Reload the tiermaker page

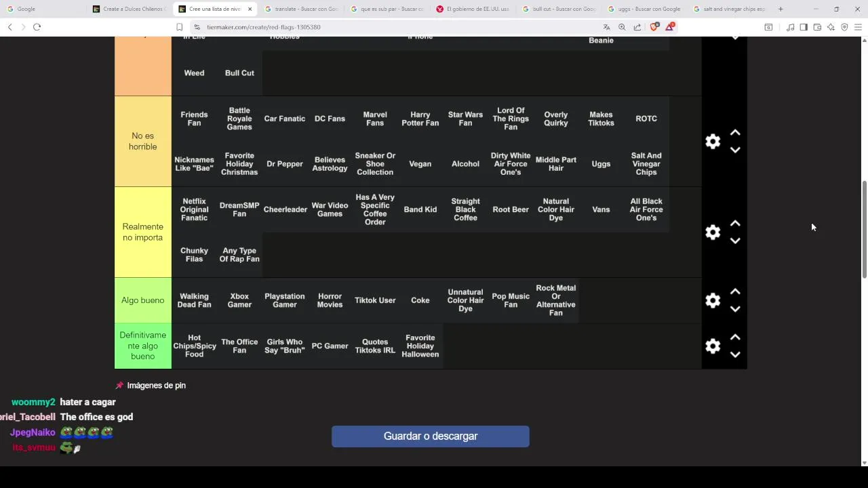(37, 27)
